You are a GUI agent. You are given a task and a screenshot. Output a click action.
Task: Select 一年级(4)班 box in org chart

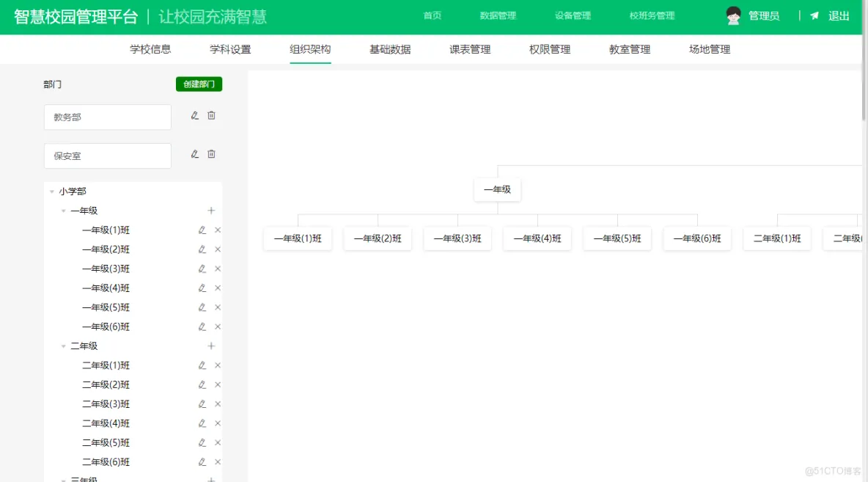[x=537, y=238]
